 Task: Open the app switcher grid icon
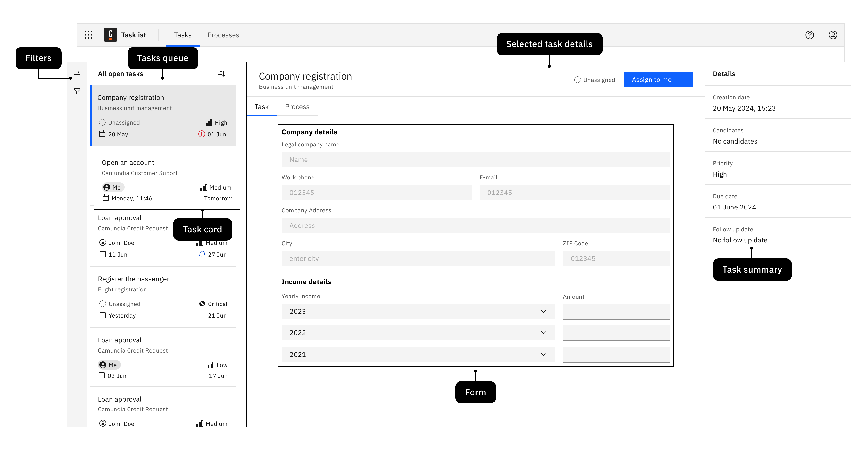tap(88, 35)
